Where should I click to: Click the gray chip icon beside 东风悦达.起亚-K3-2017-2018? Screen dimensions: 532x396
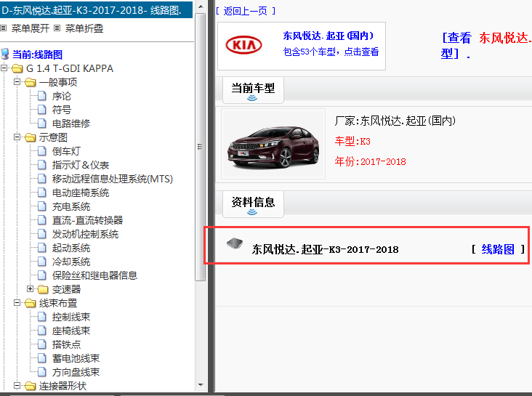point(235,243)
